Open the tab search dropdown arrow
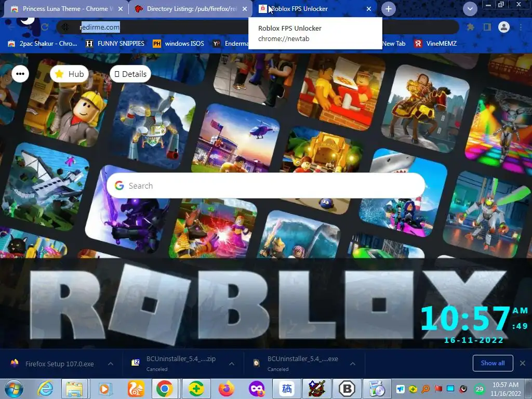The height and width of the screenshot is (399, 532). click(470, 9)
